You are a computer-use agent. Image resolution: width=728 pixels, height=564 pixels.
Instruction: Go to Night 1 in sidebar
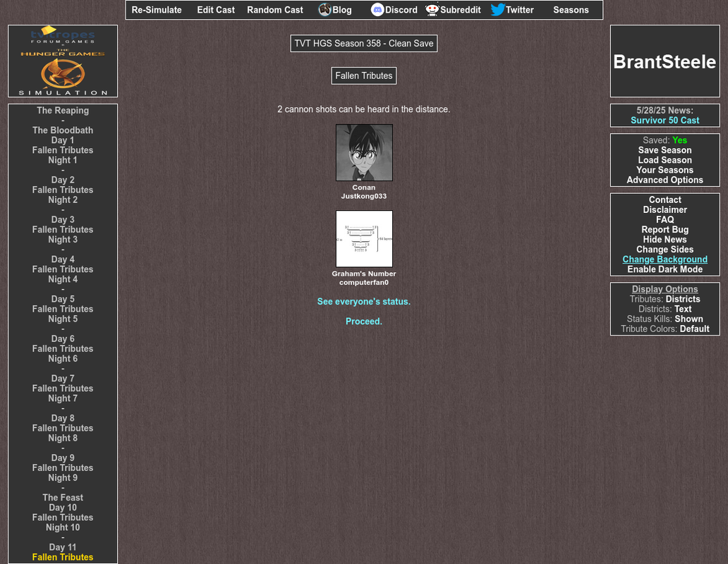point(63,160)
